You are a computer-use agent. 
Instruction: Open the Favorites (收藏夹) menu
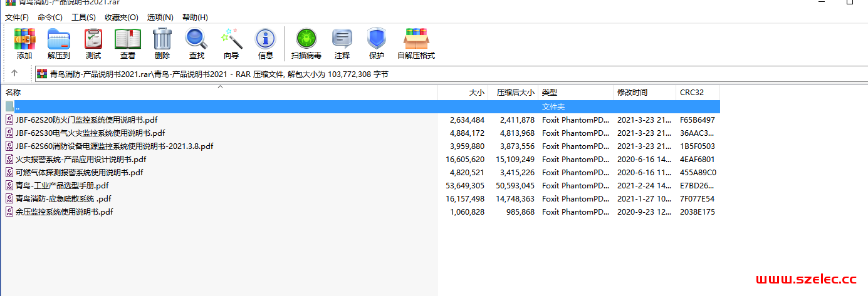tap(121, 17)
